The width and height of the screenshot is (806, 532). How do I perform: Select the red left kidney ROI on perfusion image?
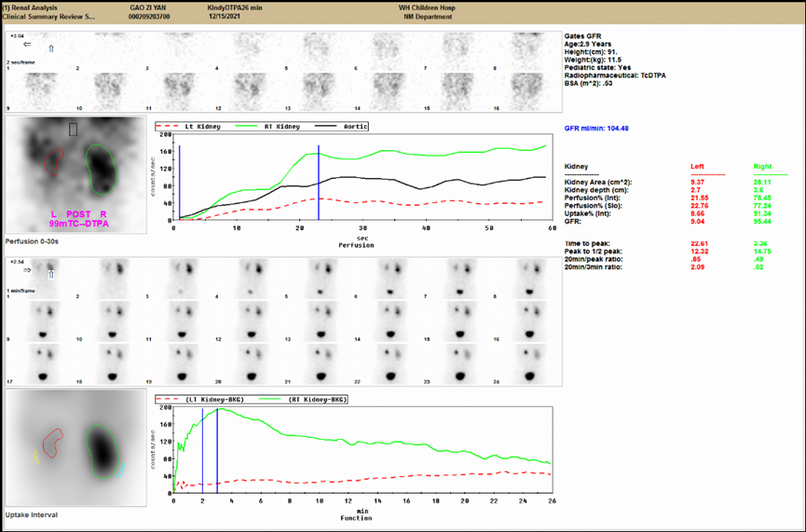point(53,162)
